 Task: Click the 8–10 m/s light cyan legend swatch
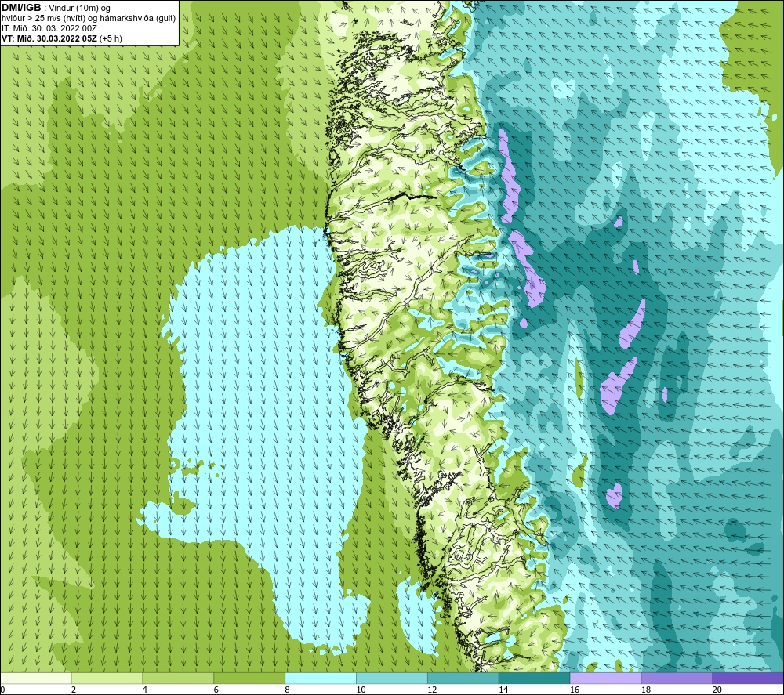click(x=321, y=678)
